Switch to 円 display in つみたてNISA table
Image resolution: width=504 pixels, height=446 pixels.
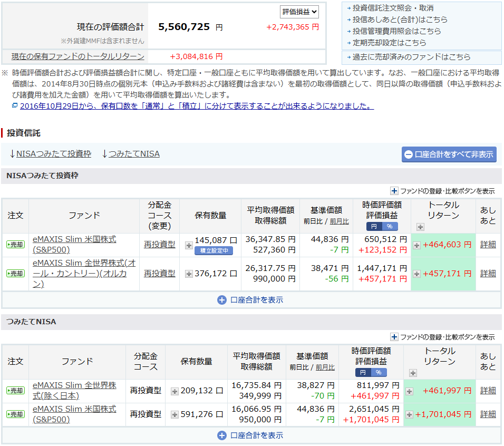point(363,372)
